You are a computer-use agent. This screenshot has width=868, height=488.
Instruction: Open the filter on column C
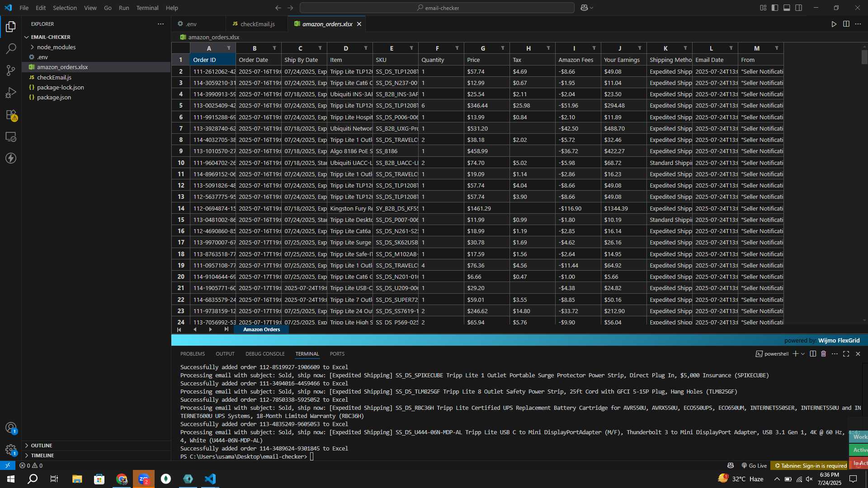[x=320, y=48]
